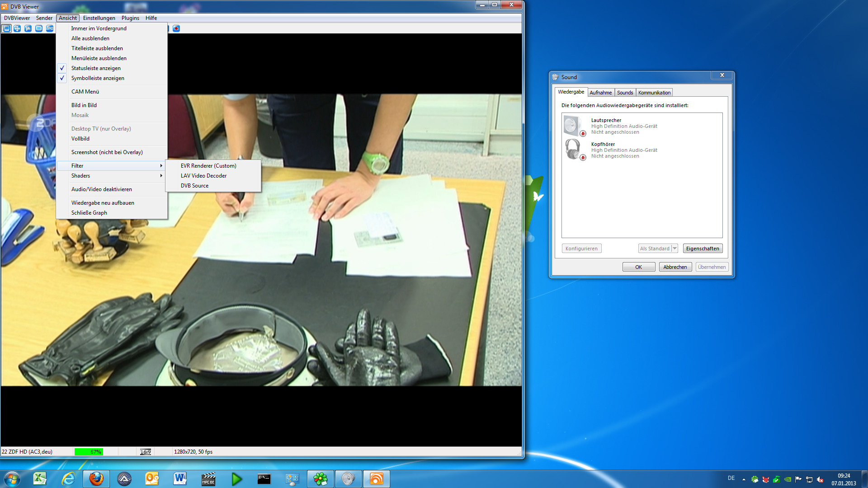Toggle Menüleiste ausblenden

point(112,58)
